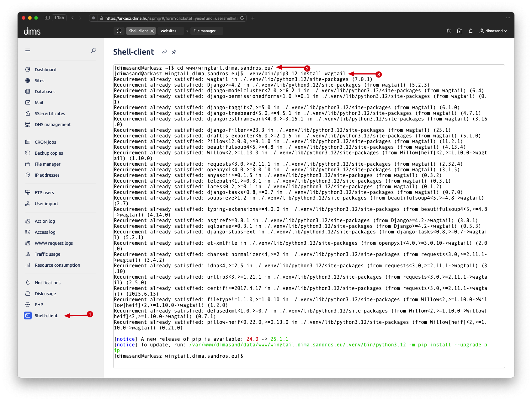
Task: Switch to the Websites tab
Action: tap(168, 31)
